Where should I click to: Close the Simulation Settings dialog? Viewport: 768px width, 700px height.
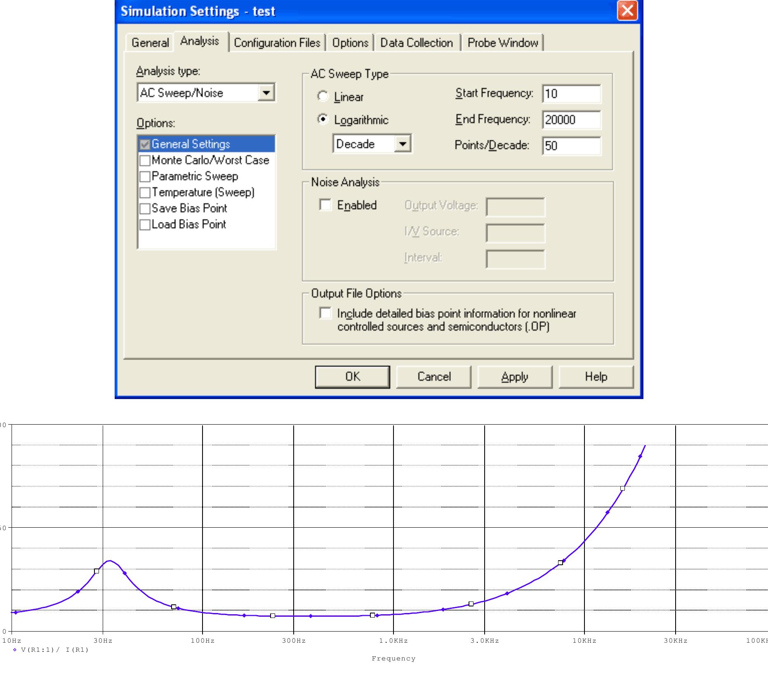coord(627,10)
